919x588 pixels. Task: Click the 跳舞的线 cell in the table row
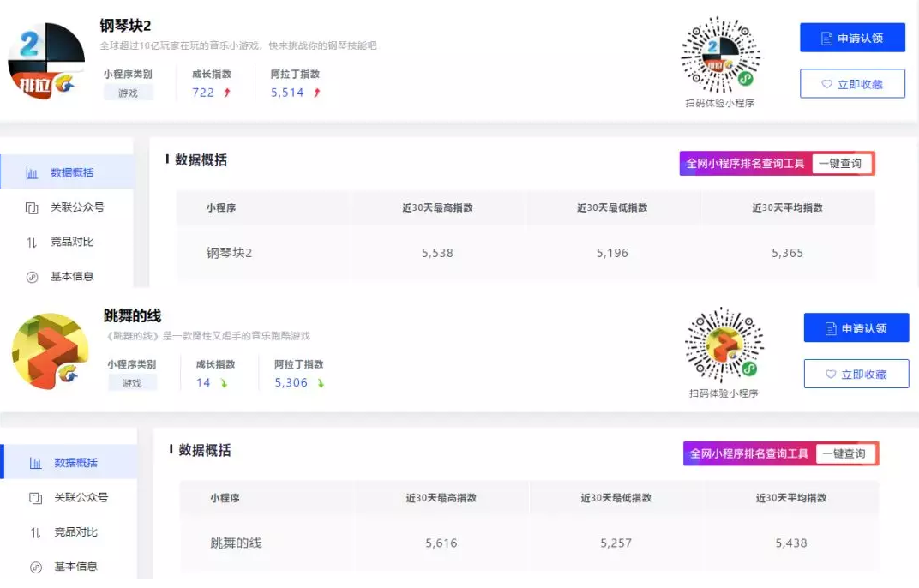click(x=237, y=543)
